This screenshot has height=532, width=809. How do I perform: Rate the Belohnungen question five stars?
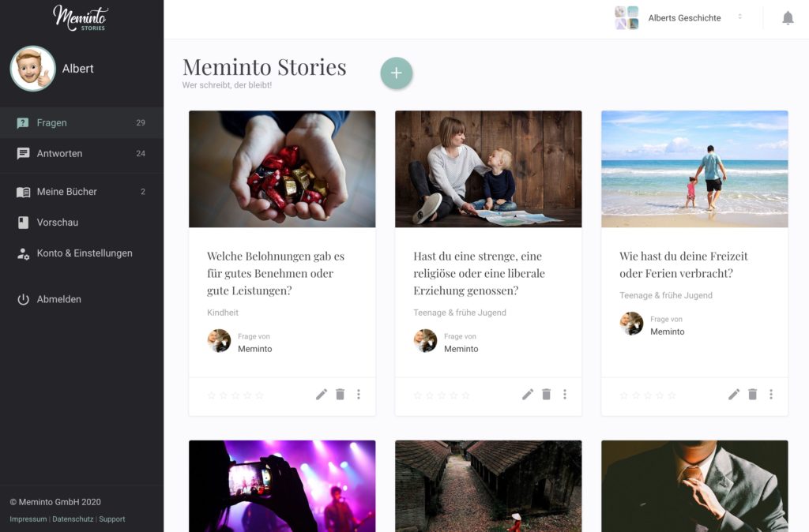259,395
